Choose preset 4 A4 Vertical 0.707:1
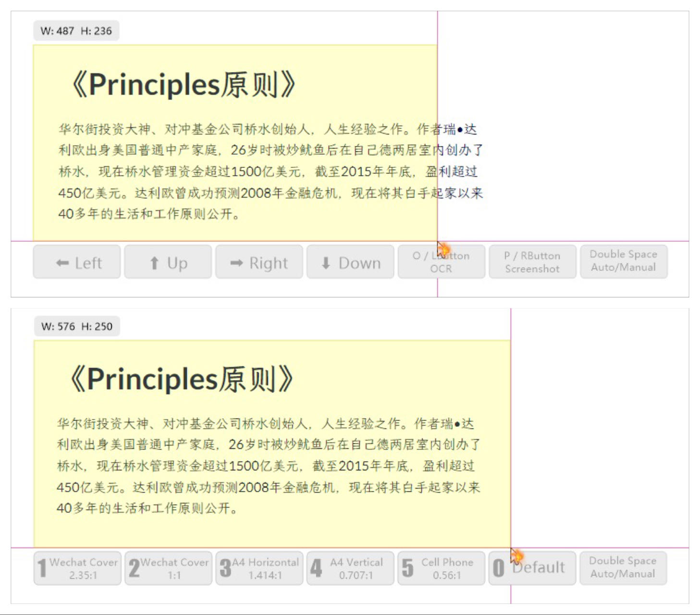The height and width of the screenshot is (615, 700). (x=350, y=568)
